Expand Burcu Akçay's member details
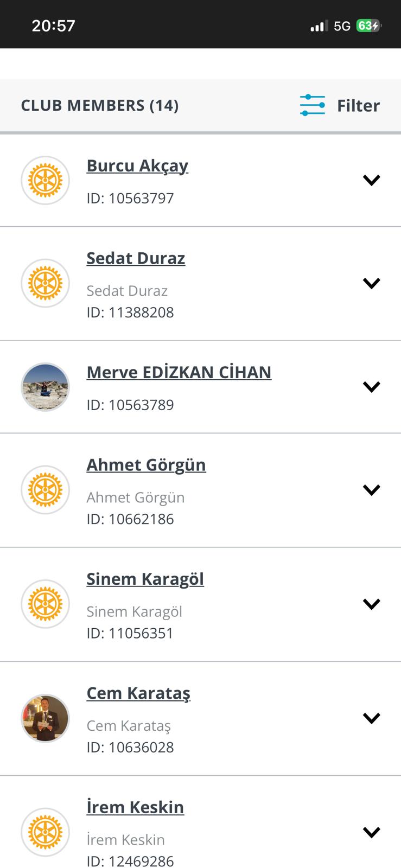 [x=371, y=180]
